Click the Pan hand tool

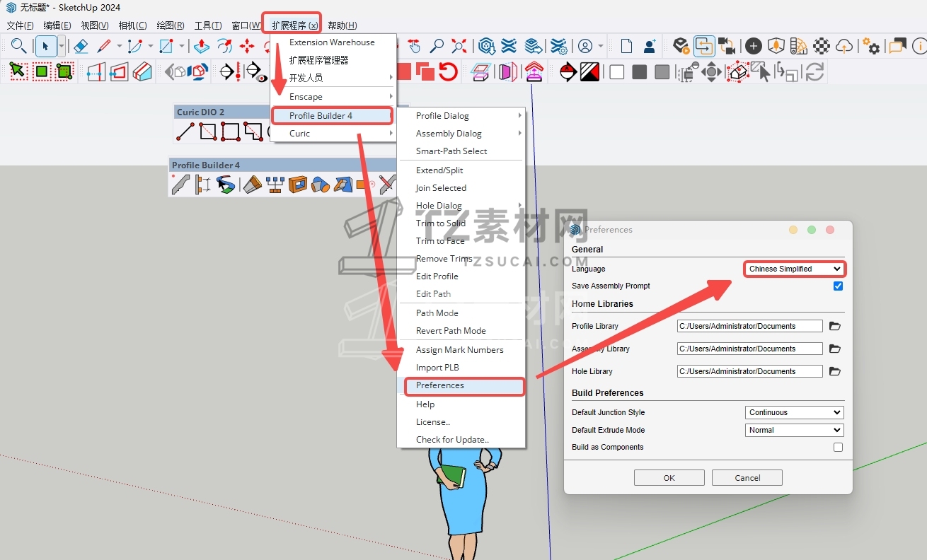415,47
